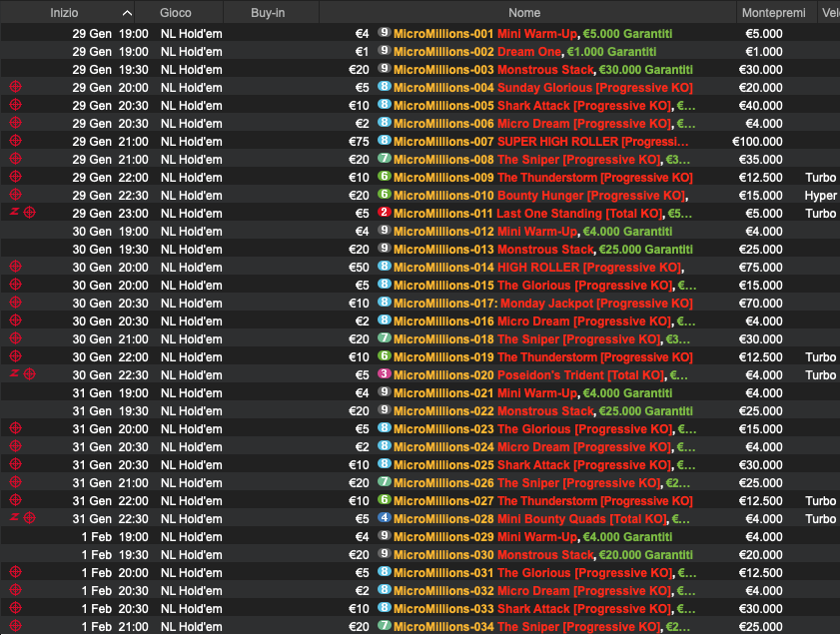Click the bounty target icon for MicroMillions-004
This screenshot has height=635, width=840.
tap(16, 87)
